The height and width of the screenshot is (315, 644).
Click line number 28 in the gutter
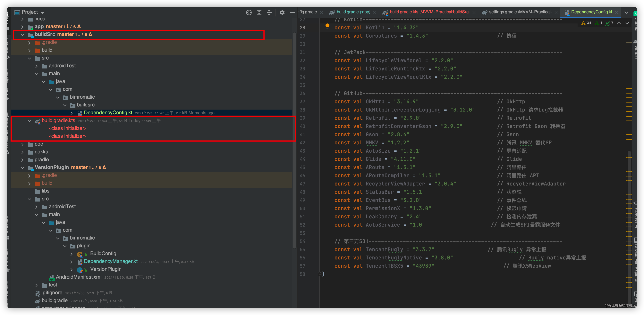click(x=302, y=28)
